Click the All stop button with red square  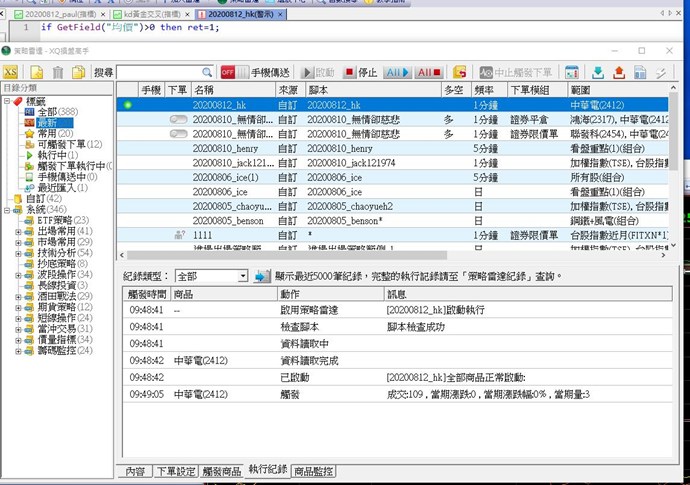click(429, 72)
